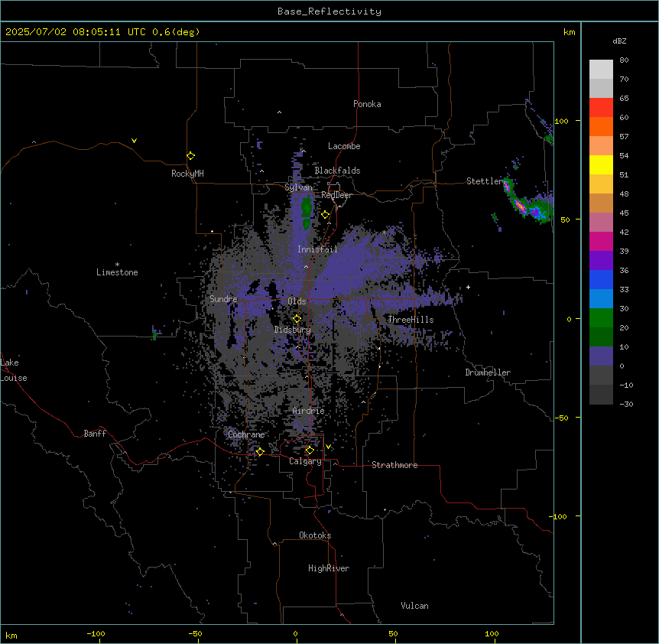This screenshot has height=644, width=659.
Task: Select the red swatch in dBZ legend
Action: [x=601, y=107]
